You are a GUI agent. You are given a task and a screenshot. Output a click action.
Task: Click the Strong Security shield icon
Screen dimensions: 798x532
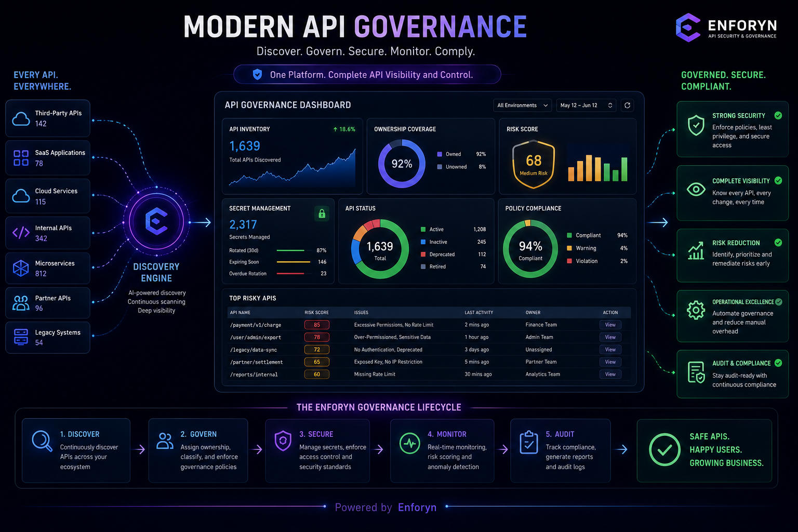coord(696,125)
